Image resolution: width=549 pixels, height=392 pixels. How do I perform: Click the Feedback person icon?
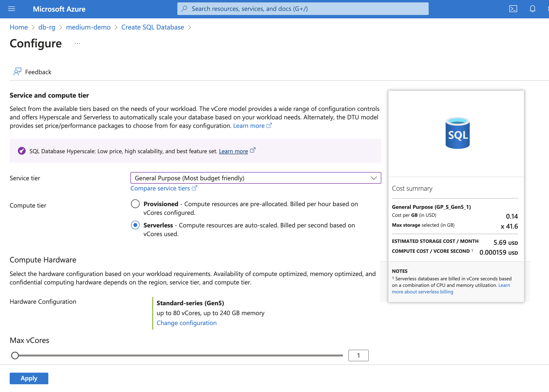tap(17, 72)
